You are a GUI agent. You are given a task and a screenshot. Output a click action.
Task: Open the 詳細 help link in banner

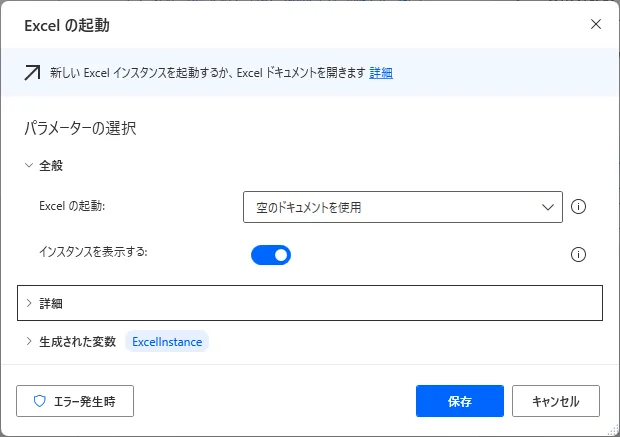(381, 73)
